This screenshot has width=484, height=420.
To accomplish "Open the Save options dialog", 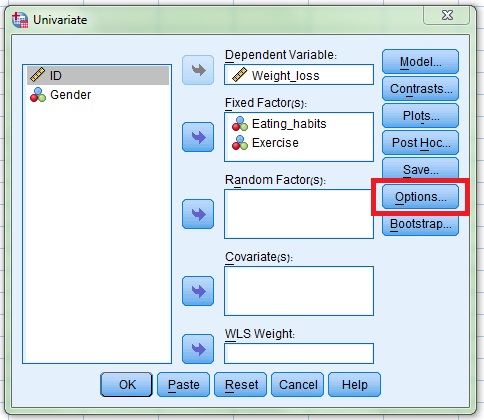I will click(x=420, y=169).
